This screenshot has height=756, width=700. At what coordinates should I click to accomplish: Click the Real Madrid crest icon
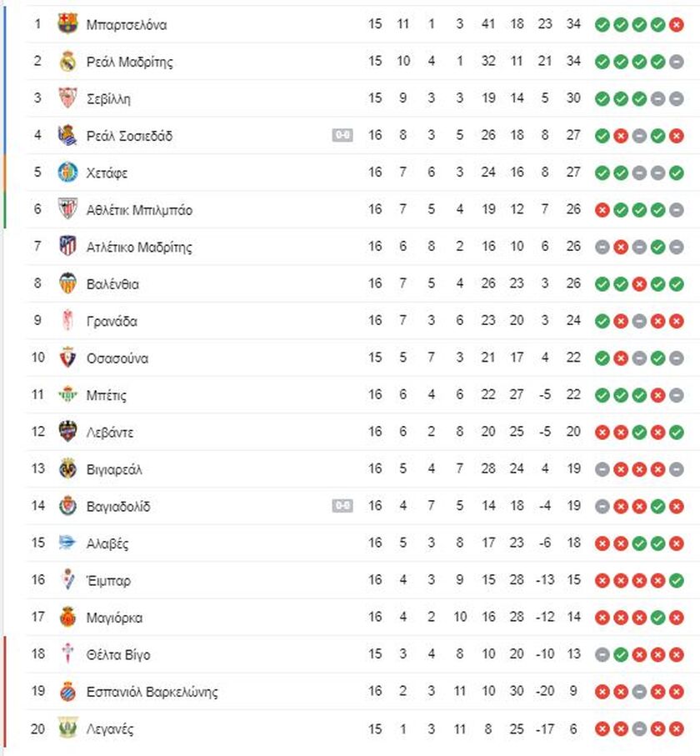[67, 61]
